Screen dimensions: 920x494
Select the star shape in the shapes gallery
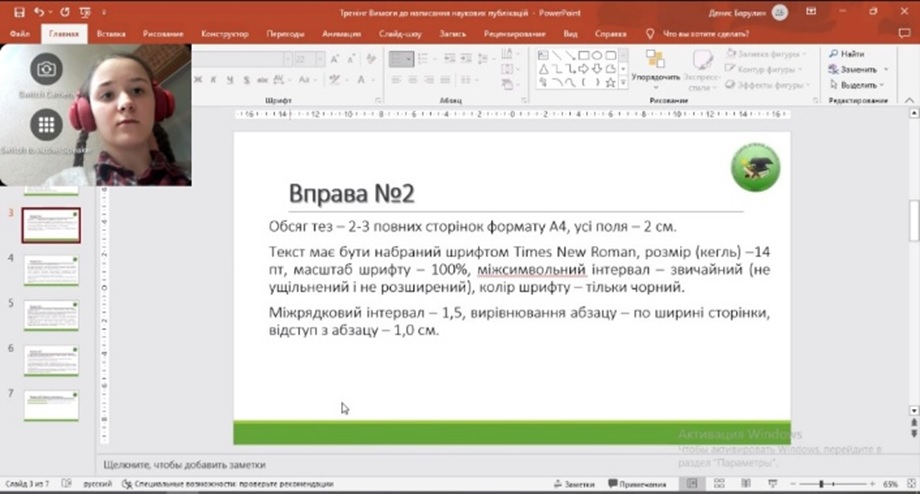click(611, 83)
